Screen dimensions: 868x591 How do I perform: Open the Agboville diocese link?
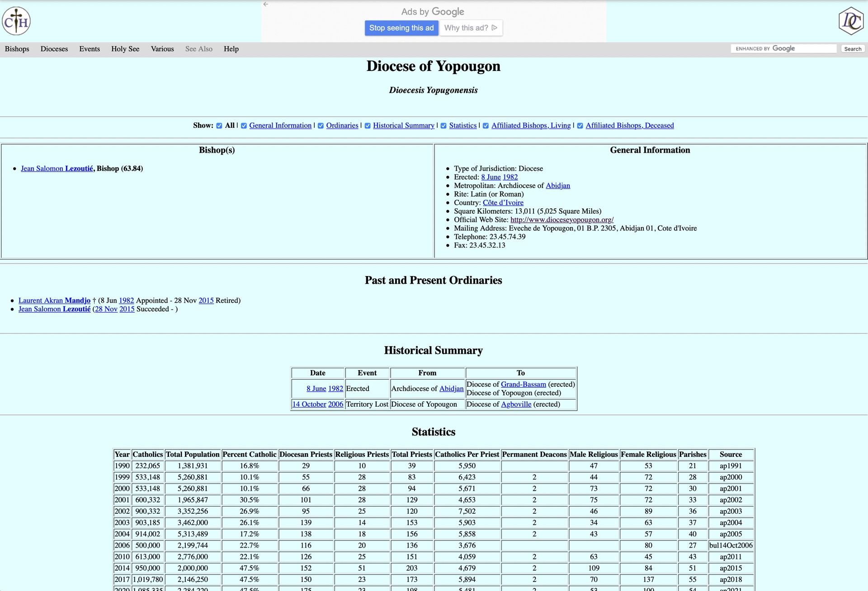tap(516, 404)
